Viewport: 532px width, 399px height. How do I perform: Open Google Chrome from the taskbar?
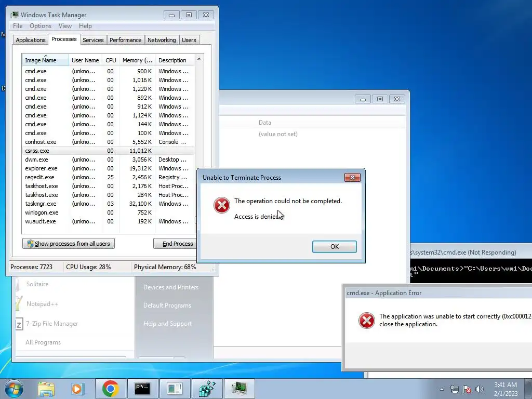pos(110,389)
